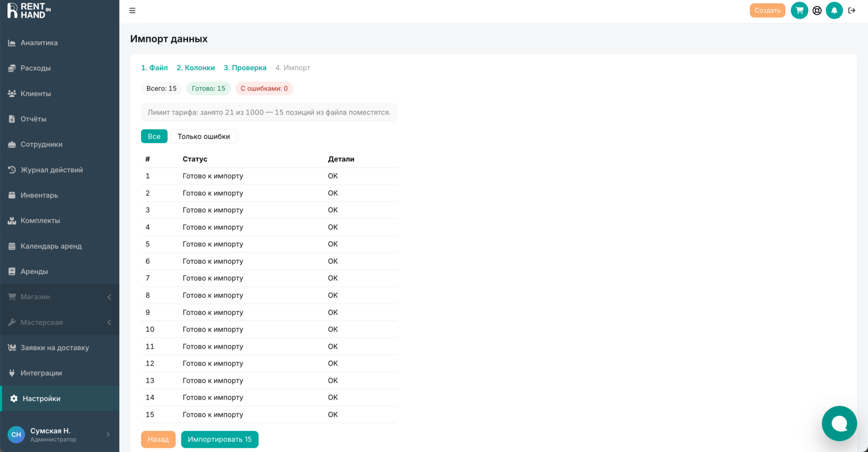The width and height of the screenshot is (868, 452).
Task: Click the # column header
Action: pos(148,159)
